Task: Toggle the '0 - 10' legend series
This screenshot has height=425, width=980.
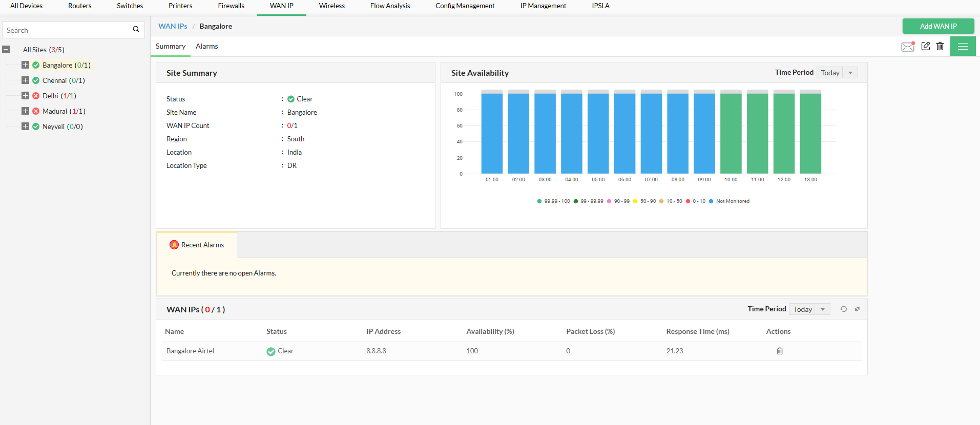Action: [698, 201]
